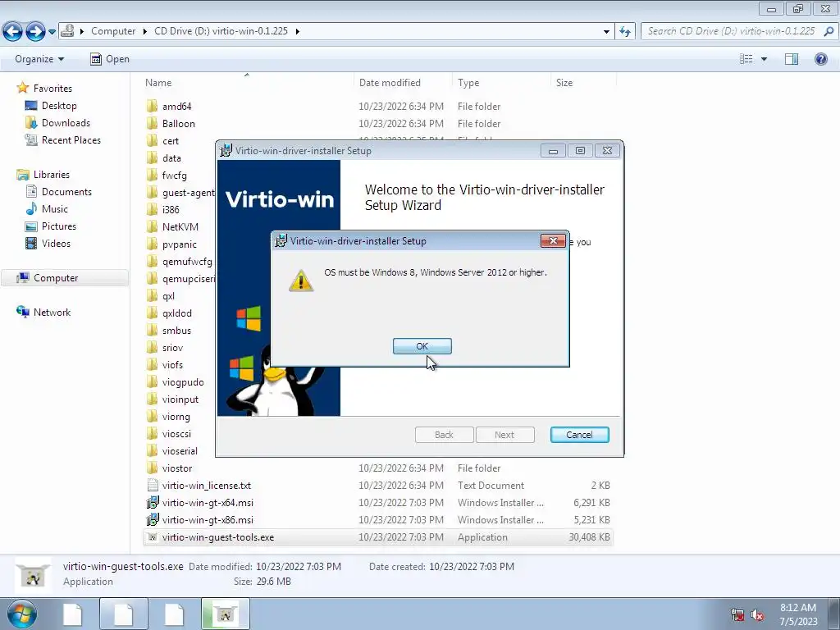Click the muted volume tray icon
The image size is (840, 630).
[x=757, y=614]
